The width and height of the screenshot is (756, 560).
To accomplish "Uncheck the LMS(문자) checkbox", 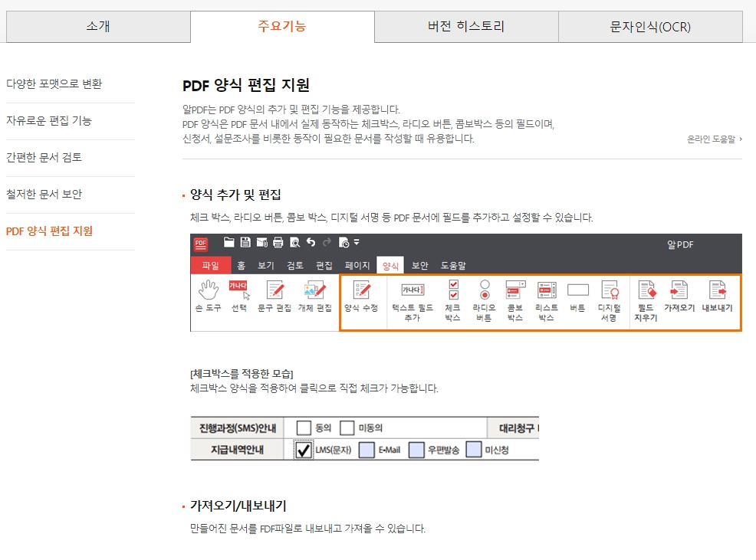I will pos(304,450).
